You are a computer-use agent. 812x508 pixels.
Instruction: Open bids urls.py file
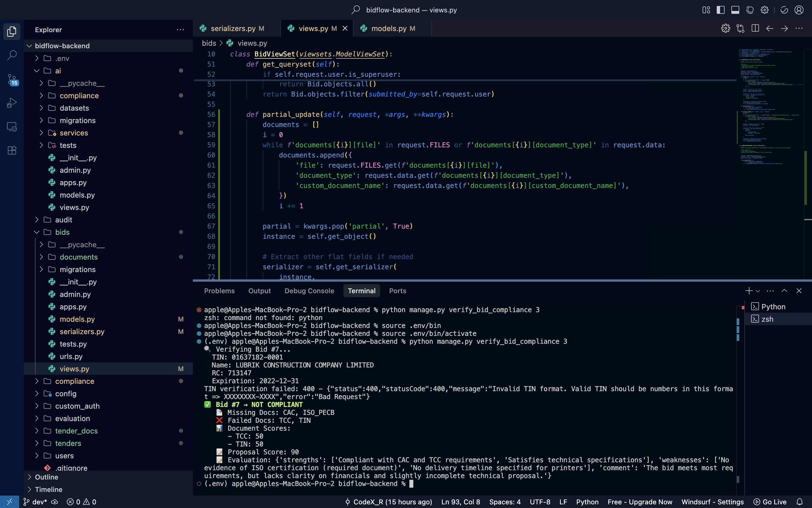[108, 356]
